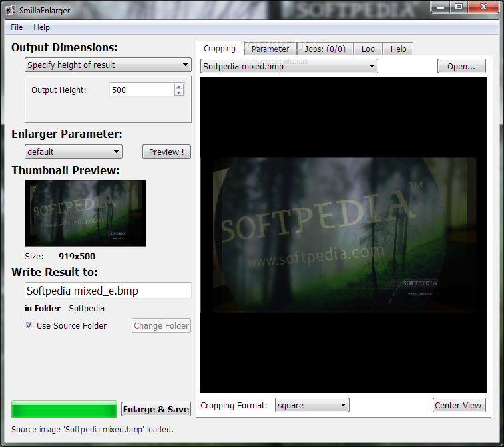
Task: Click the SmillaEnlarger title bar app icon
Action: pyautogui.click(x=10, y=10)
